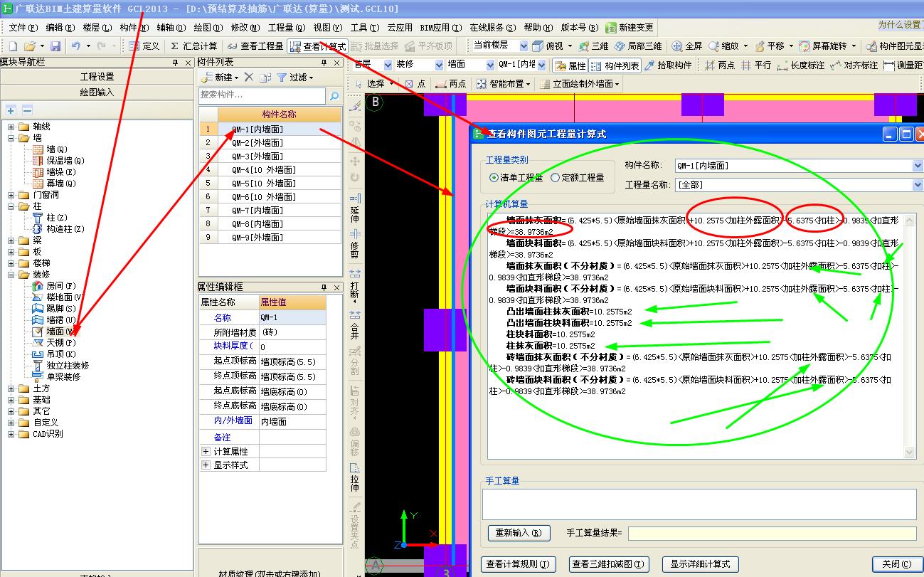This screenshot has height=577, width=924.
Task: Expand the 土方 tree folder
Action: tap(11, 388)
